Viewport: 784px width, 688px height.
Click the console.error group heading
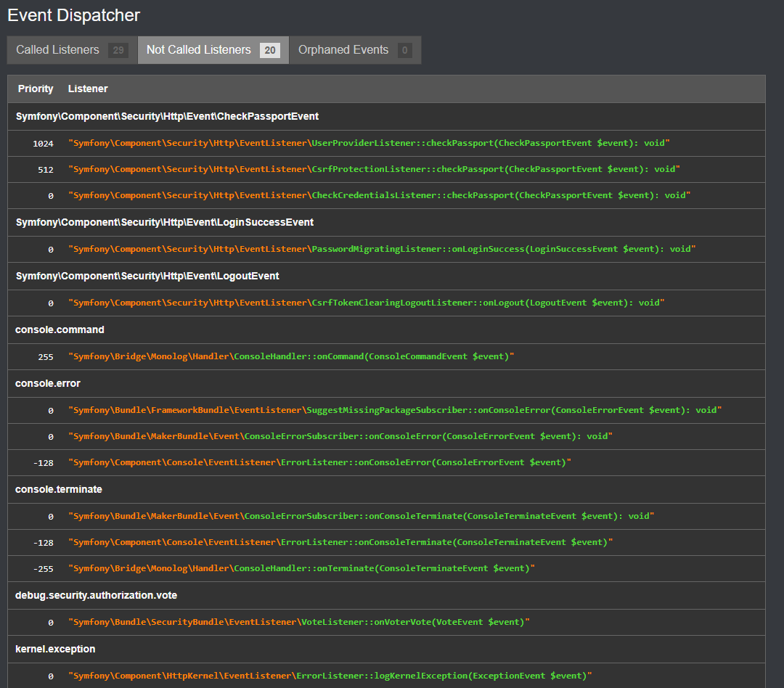[48, 383]
